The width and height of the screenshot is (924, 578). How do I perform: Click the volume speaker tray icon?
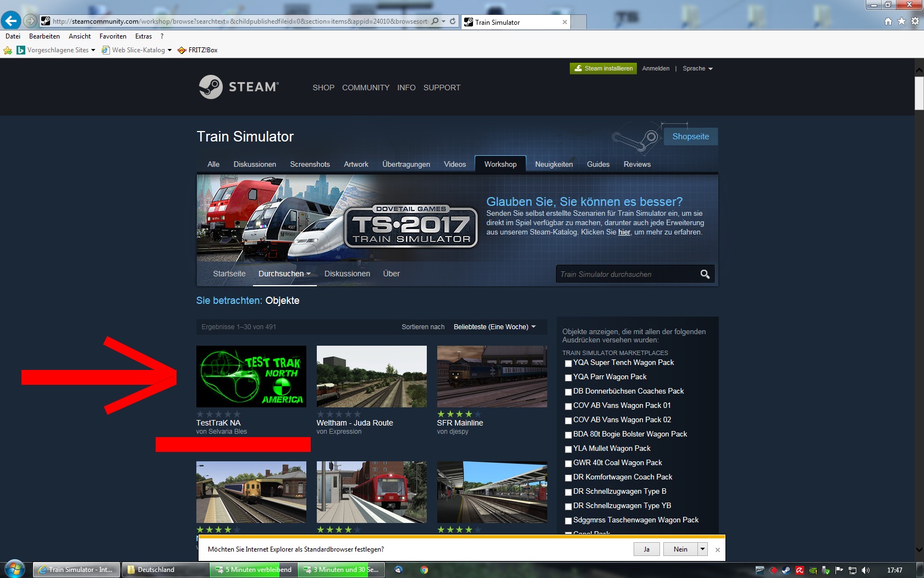click(x=866, y=570)
